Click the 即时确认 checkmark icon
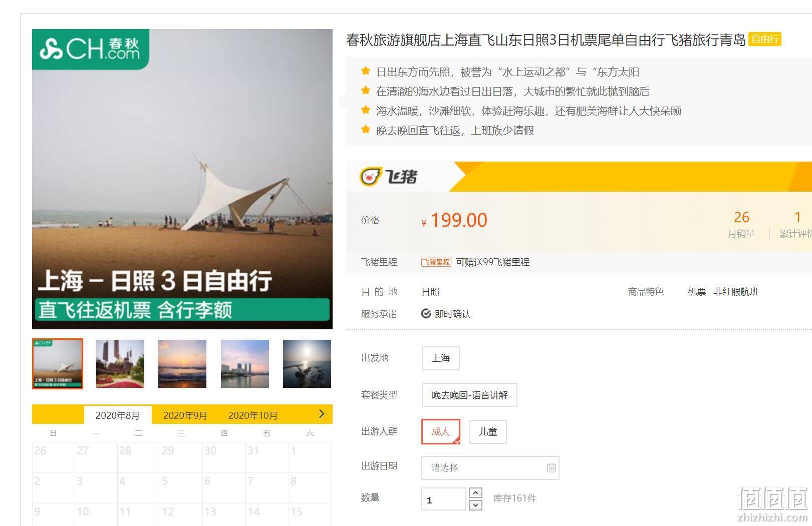The width and height of the screenshot is (812, 526). pyautogui.click(x=426, y=314)
